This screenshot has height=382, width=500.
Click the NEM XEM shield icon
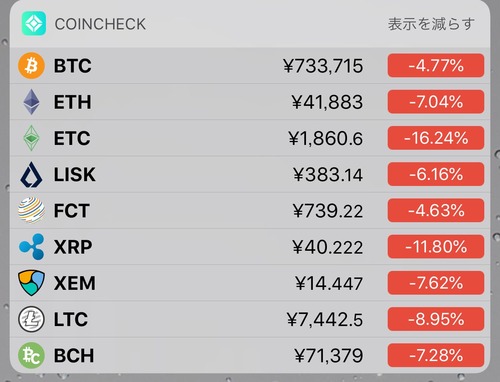[31, 283]
